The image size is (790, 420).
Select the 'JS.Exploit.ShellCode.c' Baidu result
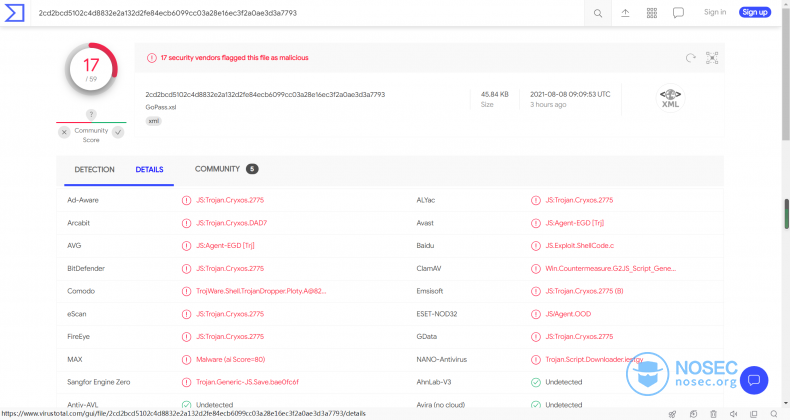point(579,246)
